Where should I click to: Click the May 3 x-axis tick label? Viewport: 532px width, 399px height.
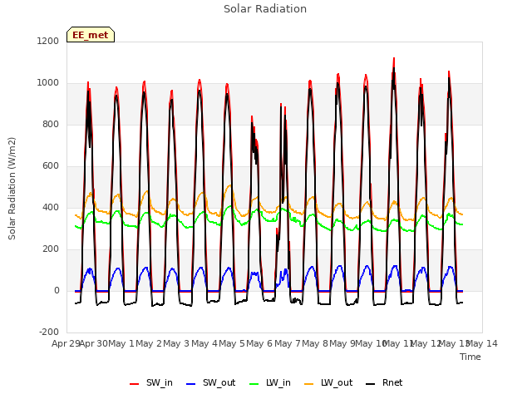pyautogui.click(x=176, y=343)
